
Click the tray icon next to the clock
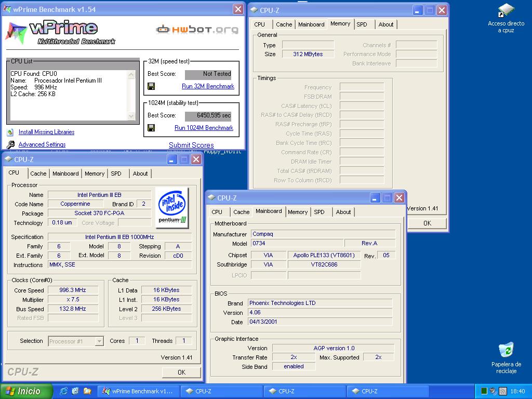(503, 391)
